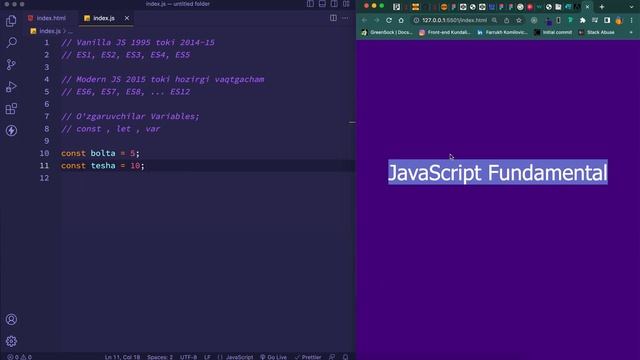Open the Stack Abuse bookmark
The width and height of the screenshot is (640, 360).
pyautogui.click(x=597, y=32)
